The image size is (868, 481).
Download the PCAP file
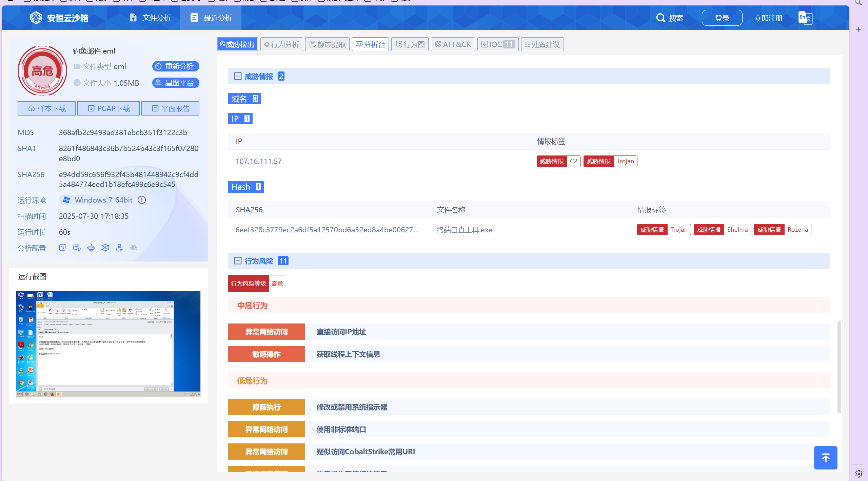(108, 108)
